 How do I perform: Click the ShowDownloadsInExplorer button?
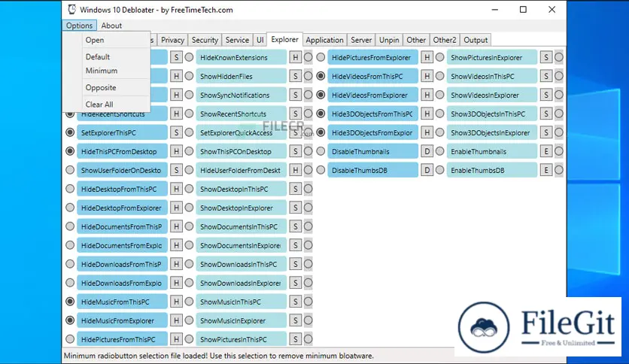pyautogui.click(x=241, y=283)
